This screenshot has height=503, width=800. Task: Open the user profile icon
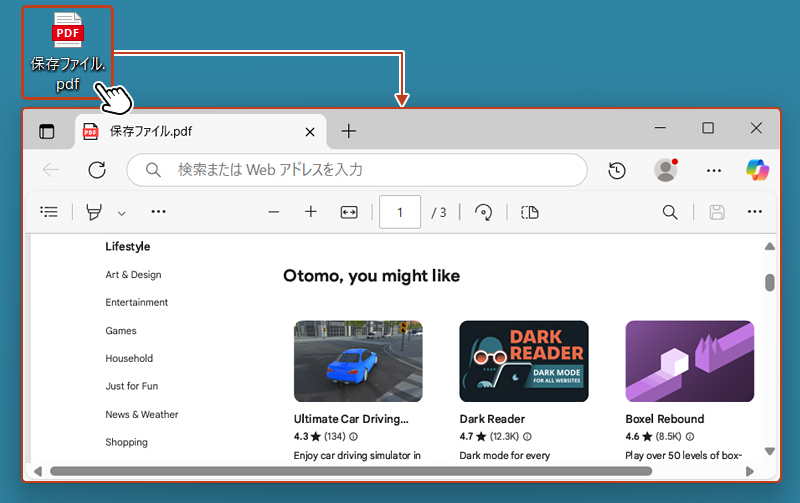[665, 170]
